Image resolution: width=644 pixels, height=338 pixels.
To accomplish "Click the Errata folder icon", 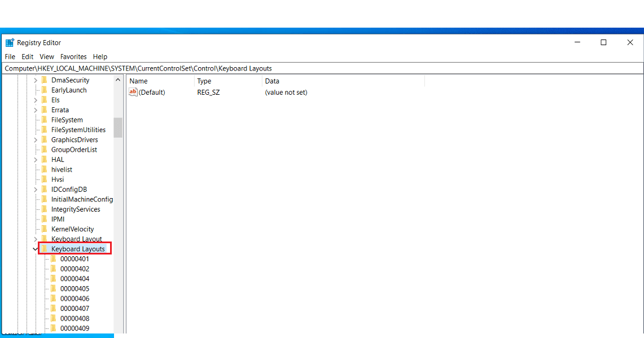I will 45,110.
